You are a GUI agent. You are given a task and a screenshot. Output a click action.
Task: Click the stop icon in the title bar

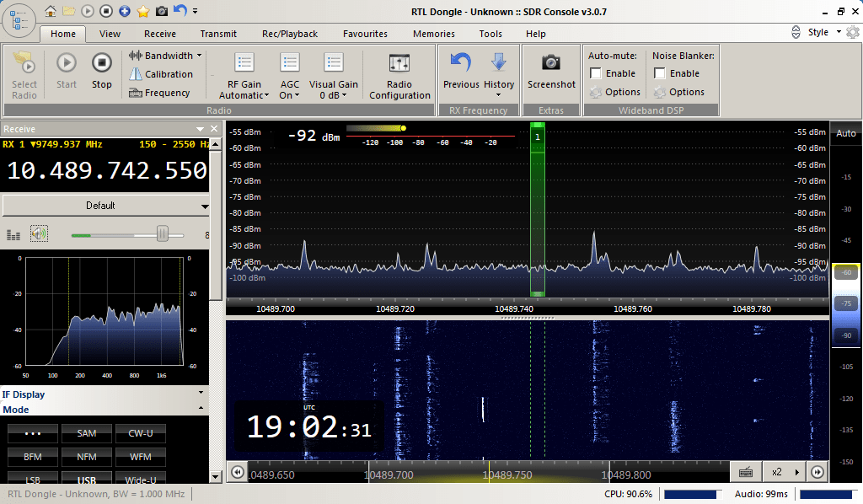106,10
